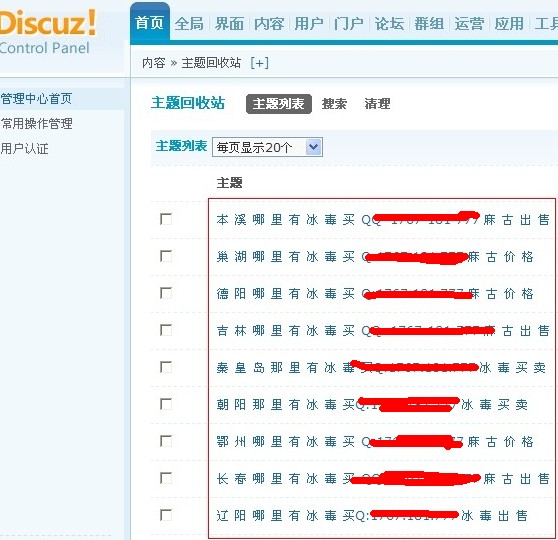Image resolution: width=558 pixels, height=540 pixels.
Task: Open 用户认证 in the sidebar
Action: click(24, 148)
